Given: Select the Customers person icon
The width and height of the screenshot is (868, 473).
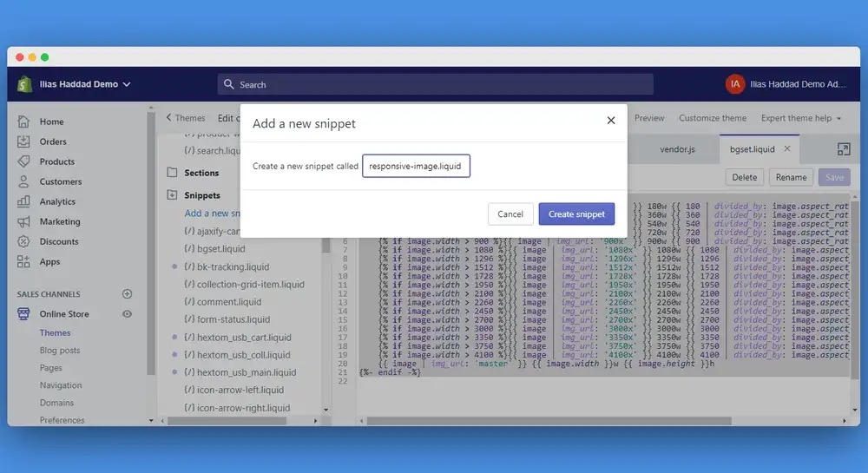Looking at the screenshot, I should pyautogui.click(x=24, y=181).
